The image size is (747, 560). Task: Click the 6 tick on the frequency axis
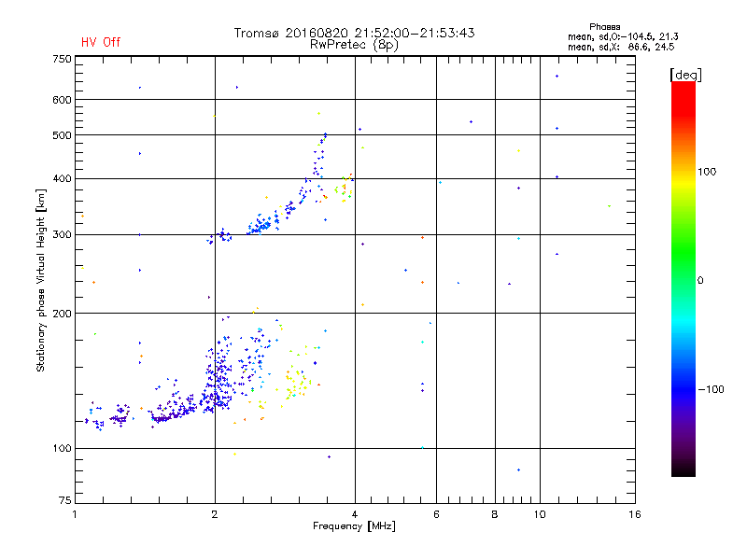[436, 514]
